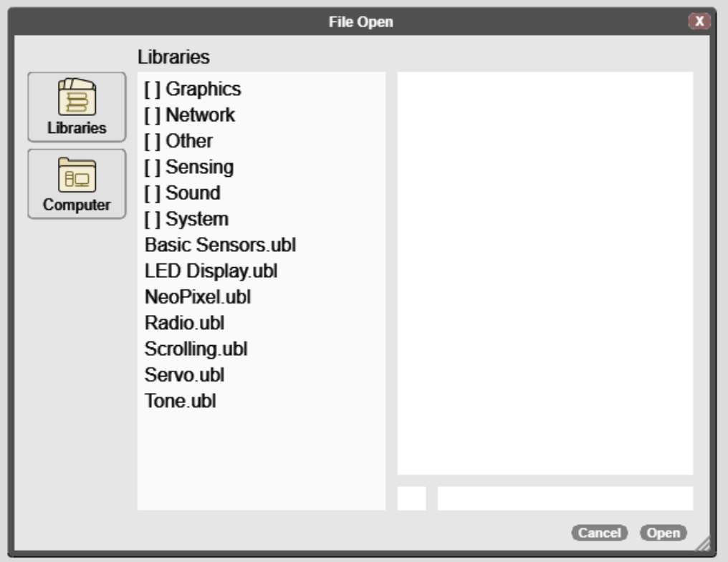
Task: Select LED Display.ubl library
Action: tap(211, 271)
